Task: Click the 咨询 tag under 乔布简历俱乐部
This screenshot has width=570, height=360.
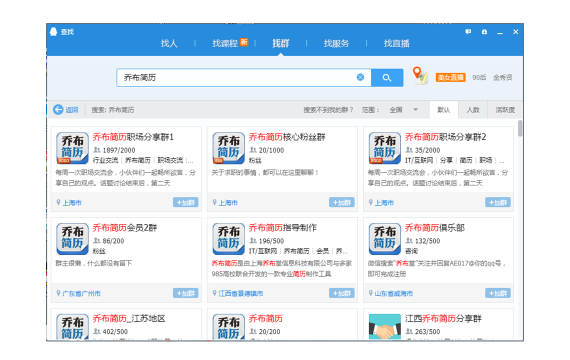Action: 411,251
